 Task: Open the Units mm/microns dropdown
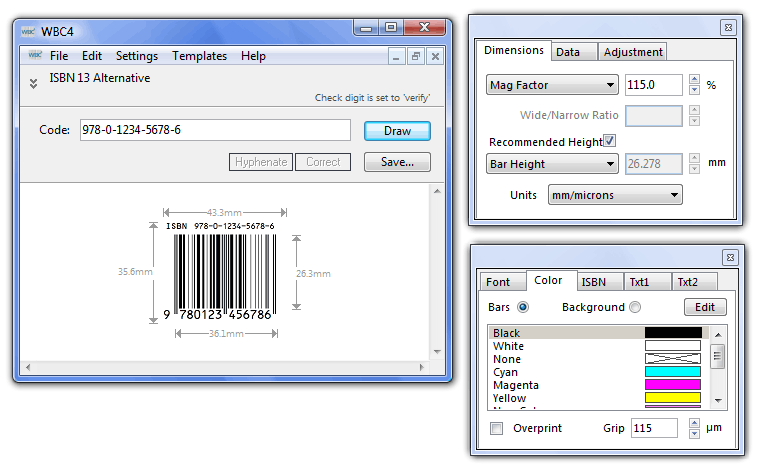[x=614, y=195]
